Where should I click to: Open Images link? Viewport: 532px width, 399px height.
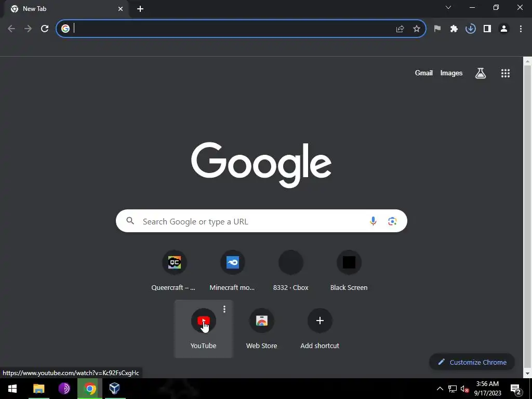click(451, 73)
